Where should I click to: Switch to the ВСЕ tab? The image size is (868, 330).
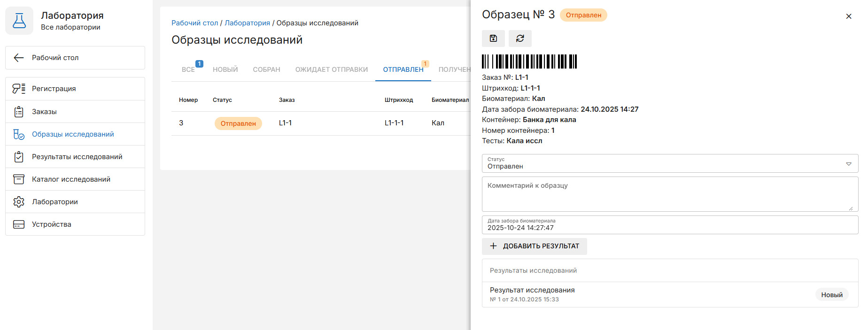(188, 69)
